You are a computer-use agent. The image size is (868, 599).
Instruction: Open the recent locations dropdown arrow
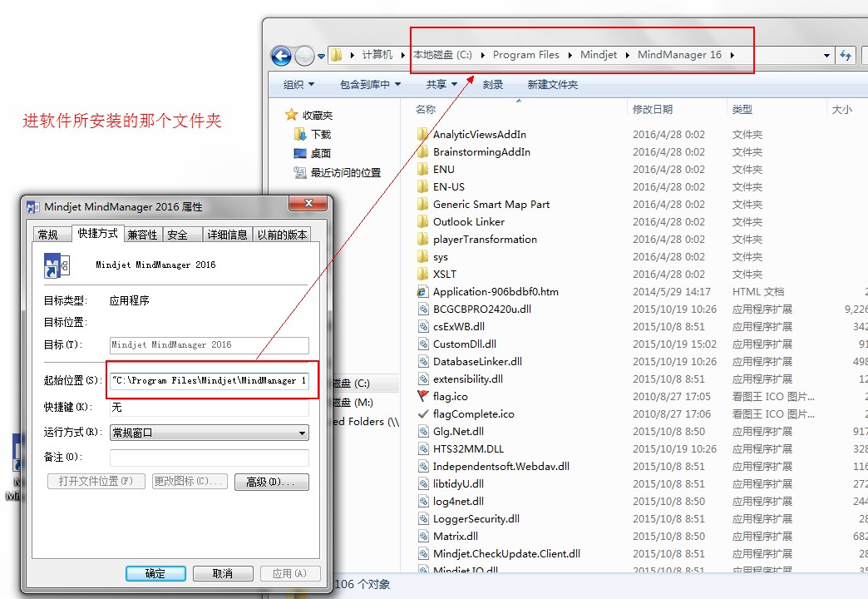[321, 56]
